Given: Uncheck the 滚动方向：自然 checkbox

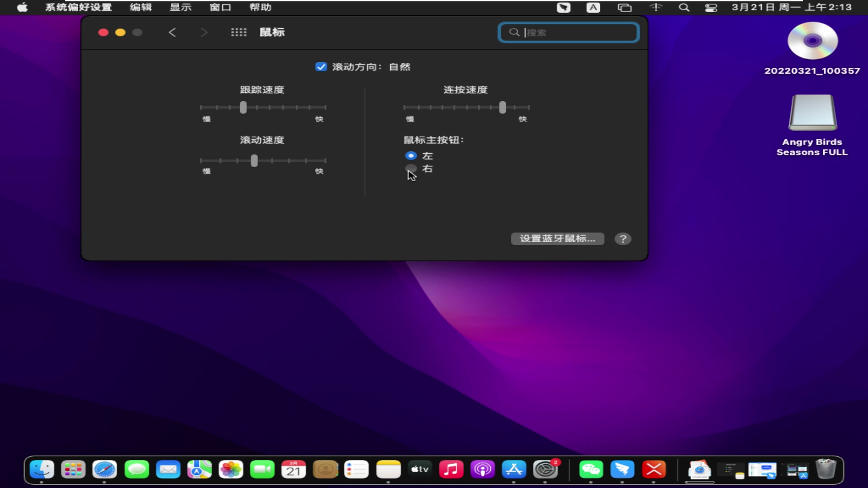Looking at the screenshot, I should (321, 66).
